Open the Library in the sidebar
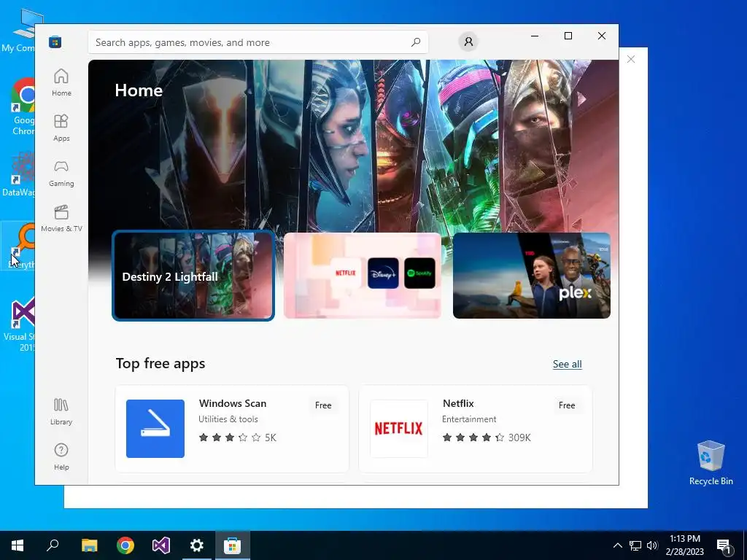 61,411
